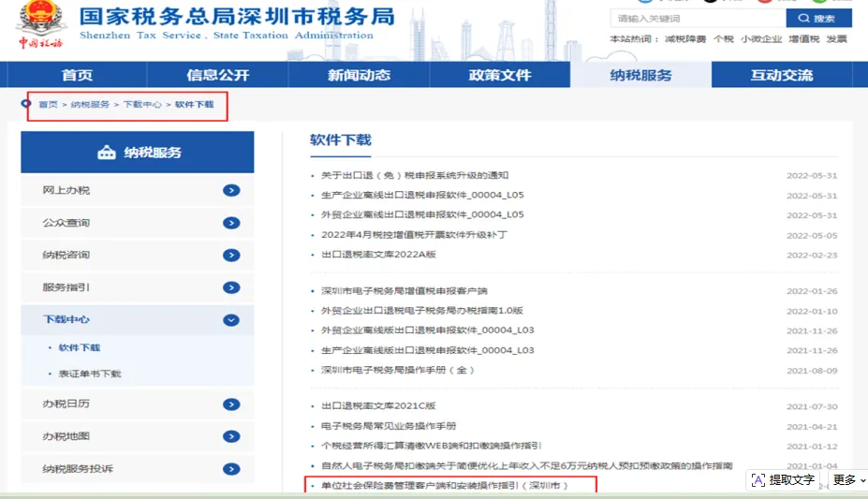Select 办税地图 sidebar menu label
Image resolution: width=868 pixels, height=499 pixels.
click(66, 436)
